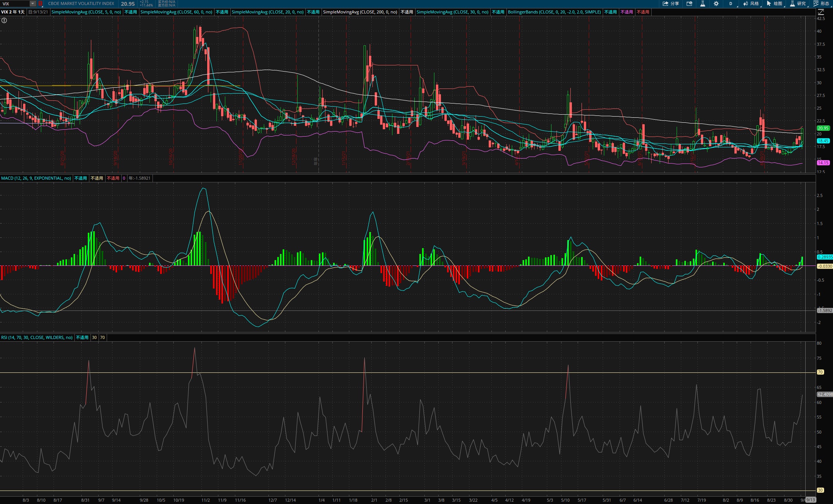This screenshot has width=833, height=504.
Task: Expand the symbol VIX dropdown arrow
Action: pos(33,3)
